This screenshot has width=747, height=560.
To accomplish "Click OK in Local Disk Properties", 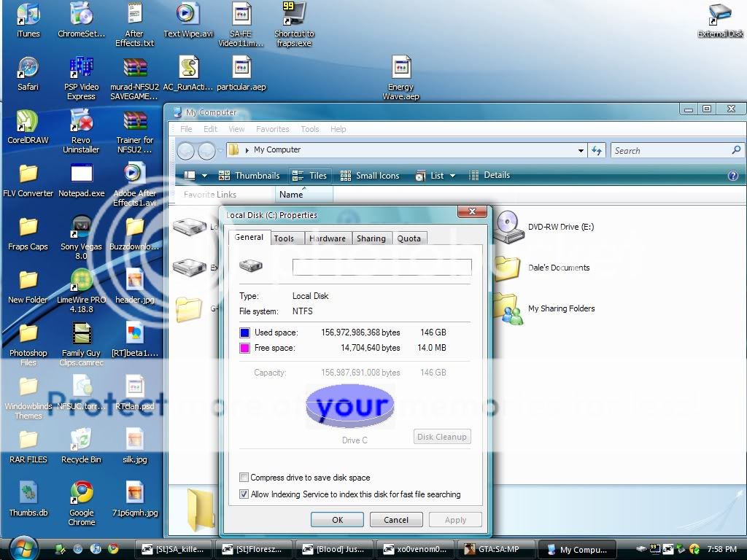I will [x=337, y=519].
